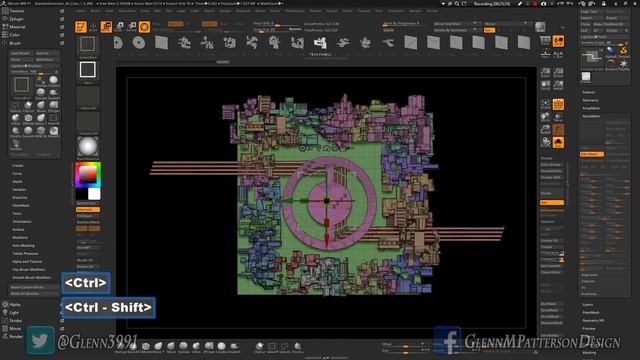Screen dimensions: 640x360
Task: Select the TECH PANELS insert mesh
Action: point(320,43)
